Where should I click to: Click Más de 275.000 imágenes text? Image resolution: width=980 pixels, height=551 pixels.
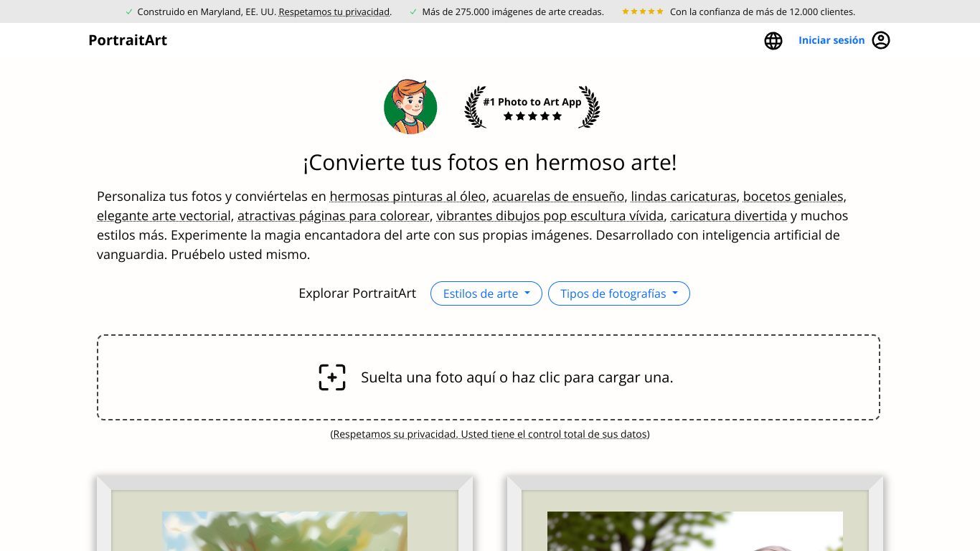[x=513, y=11]
